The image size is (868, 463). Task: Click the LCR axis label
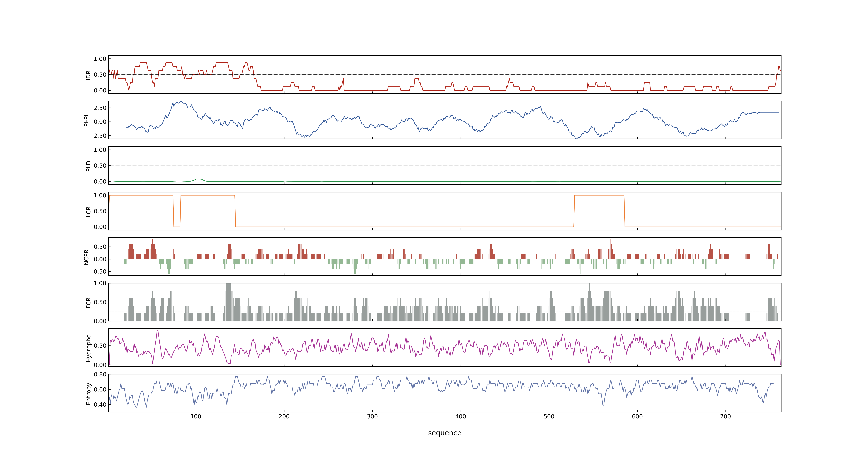click(x=89, y=211)
